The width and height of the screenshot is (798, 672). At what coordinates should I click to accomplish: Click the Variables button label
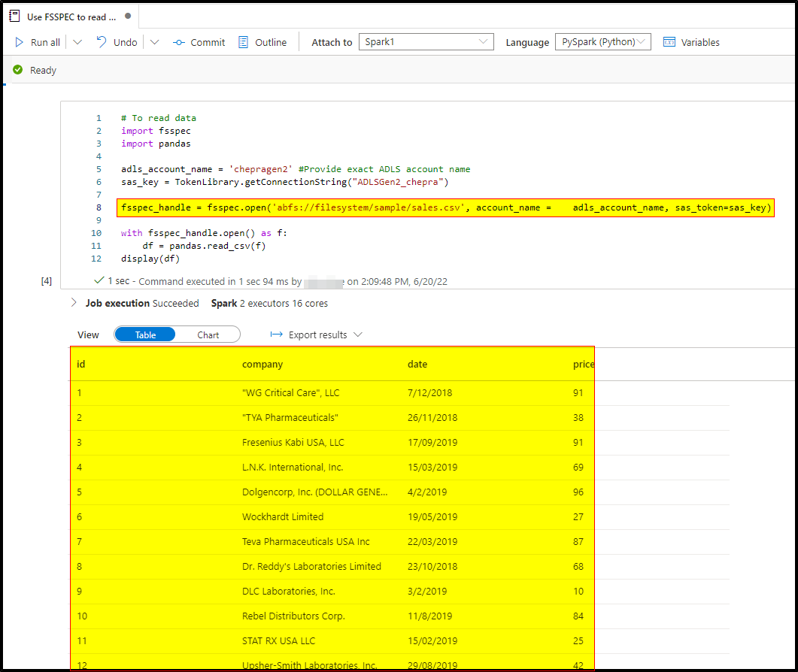(x=700, y=42)
